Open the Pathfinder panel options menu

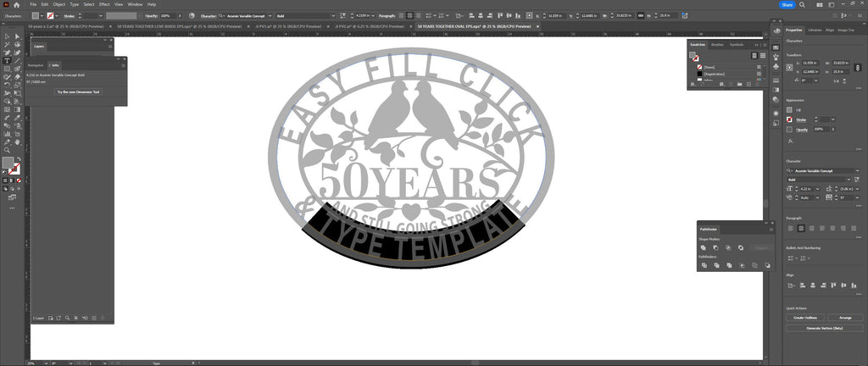771,230
